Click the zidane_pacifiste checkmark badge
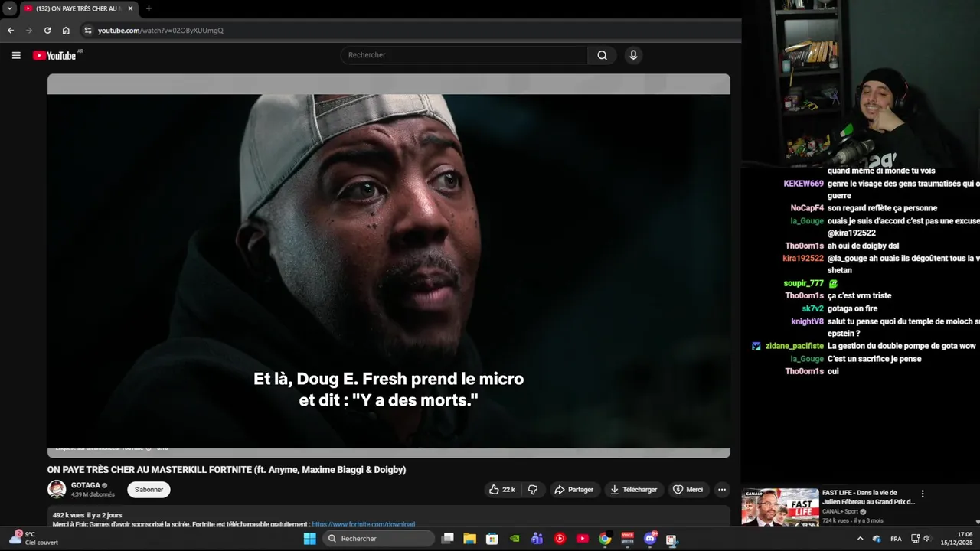 756,346
